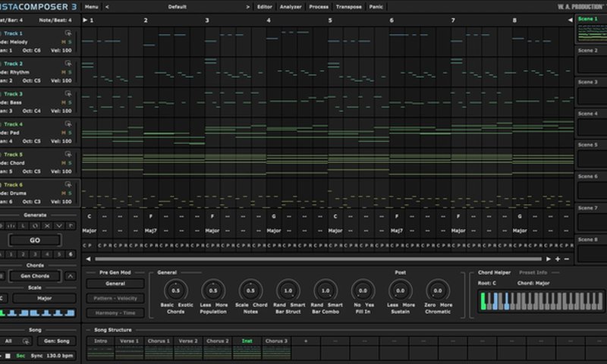
Task: Select the Chorus 2 song section
Action: (x=217, y=342)
